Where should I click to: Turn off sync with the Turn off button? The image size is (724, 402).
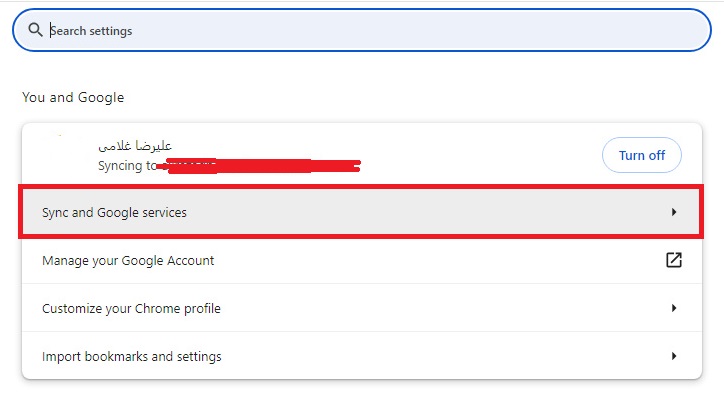[x=641, y=155]
